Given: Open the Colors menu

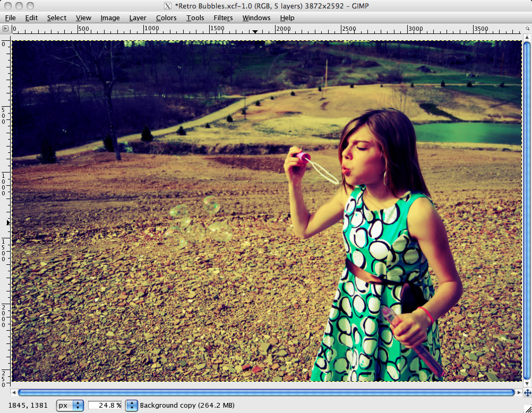Looking at the screenshot, I should [x=166, y=18].
